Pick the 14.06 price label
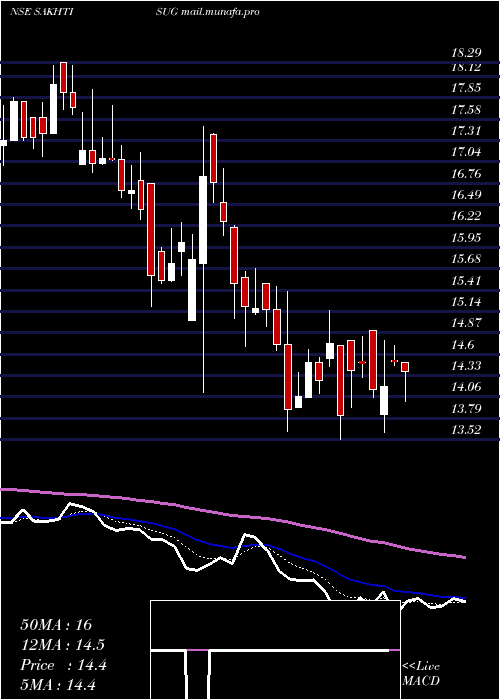The width and height of the screenshot is (500, 700). [466, 388]
